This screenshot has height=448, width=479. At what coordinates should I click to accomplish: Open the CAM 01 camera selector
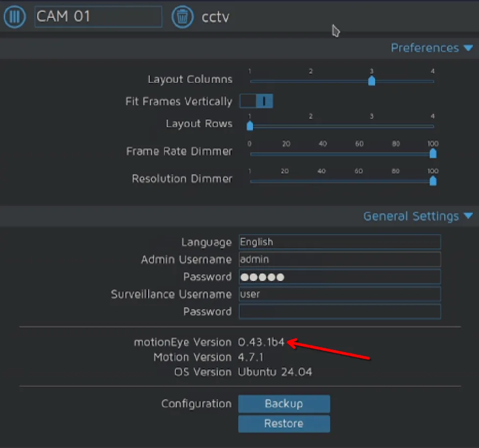tap(99, 17)
